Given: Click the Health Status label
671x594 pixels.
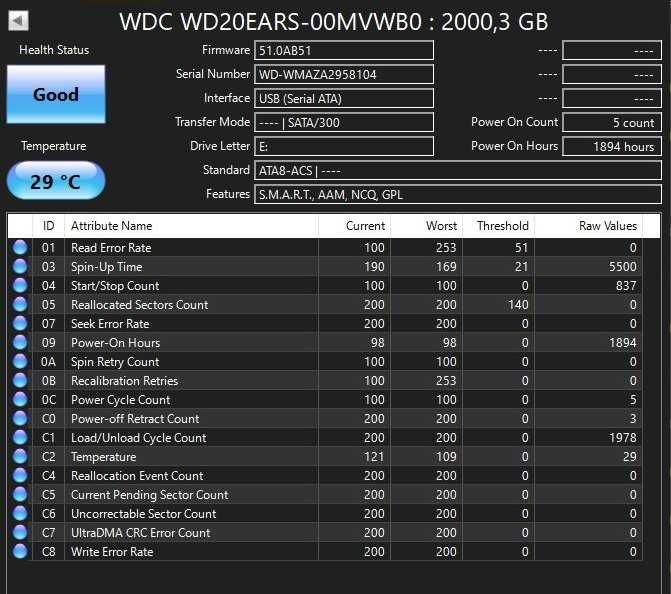Looking at the screenshot, I should pos(54,50).
